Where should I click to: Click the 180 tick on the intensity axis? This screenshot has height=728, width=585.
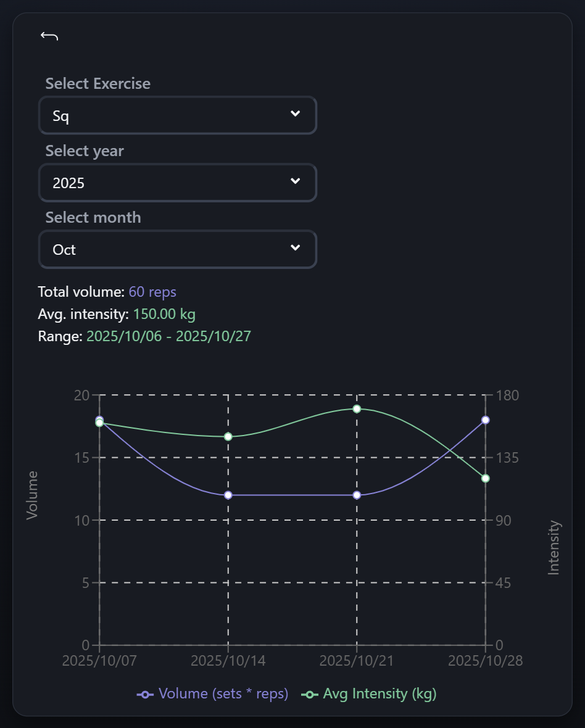coord(507,395)
